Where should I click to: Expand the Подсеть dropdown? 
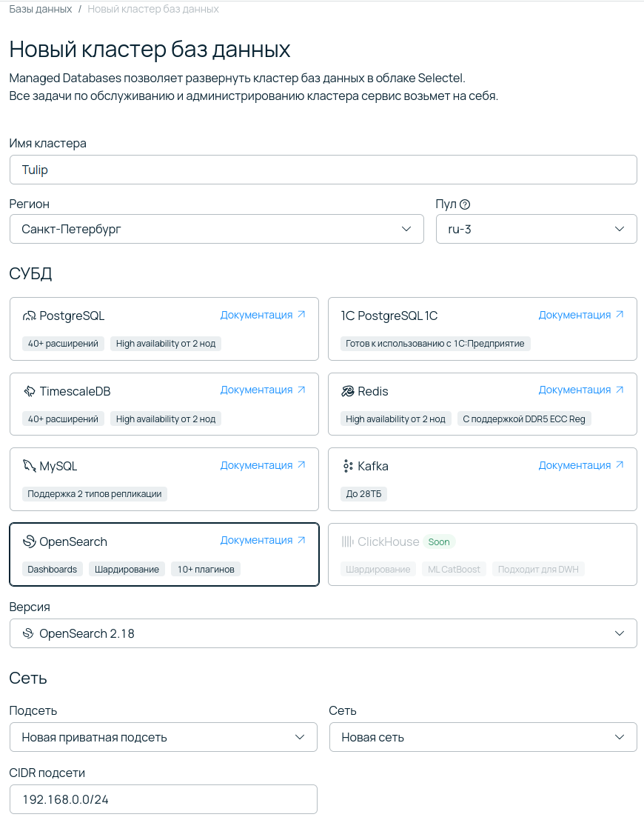coord(163,737)
